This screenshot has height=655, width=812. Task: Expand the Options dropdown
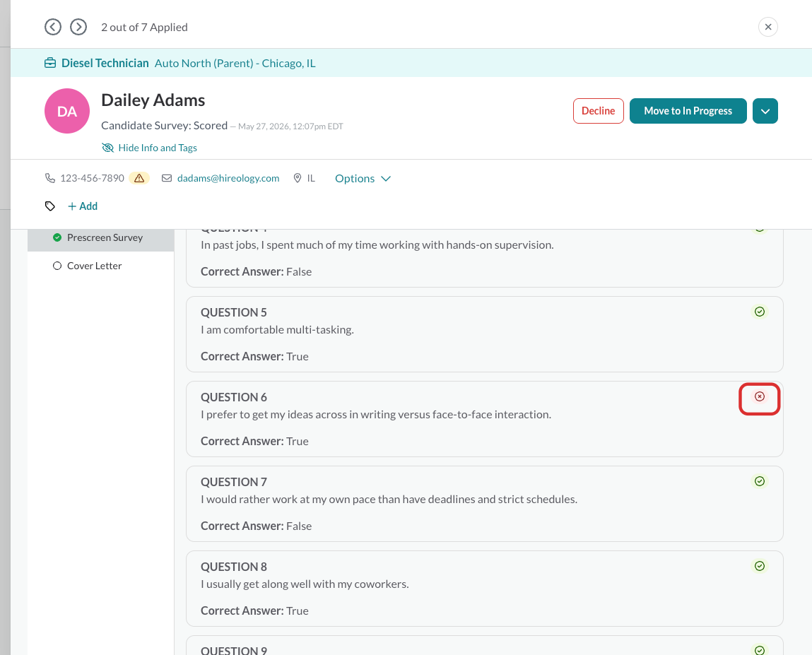pyautogui.click(x=363, y=178)
